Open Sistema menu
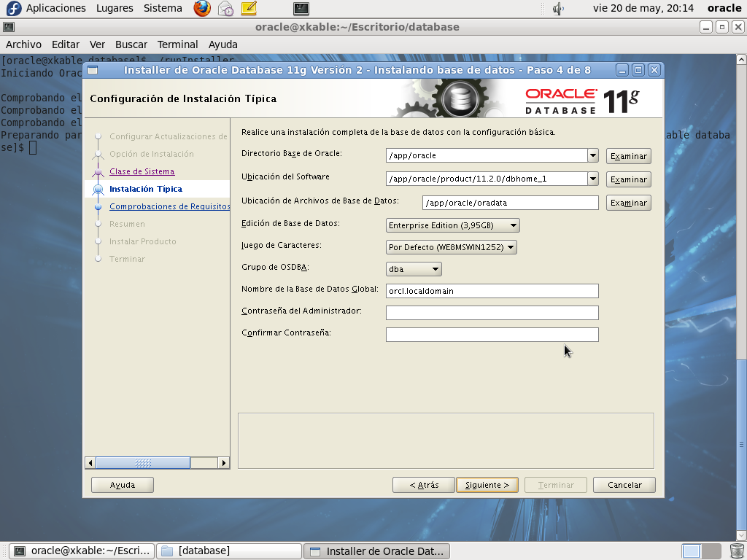This screenshot has height=560, width=747. (163, 8)
